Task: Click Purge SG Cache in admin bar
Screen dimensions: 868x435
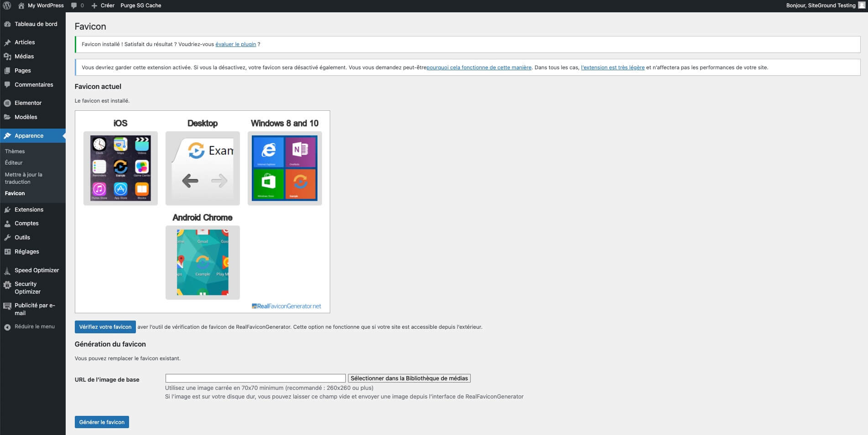Action: click(x=141, y=5)
